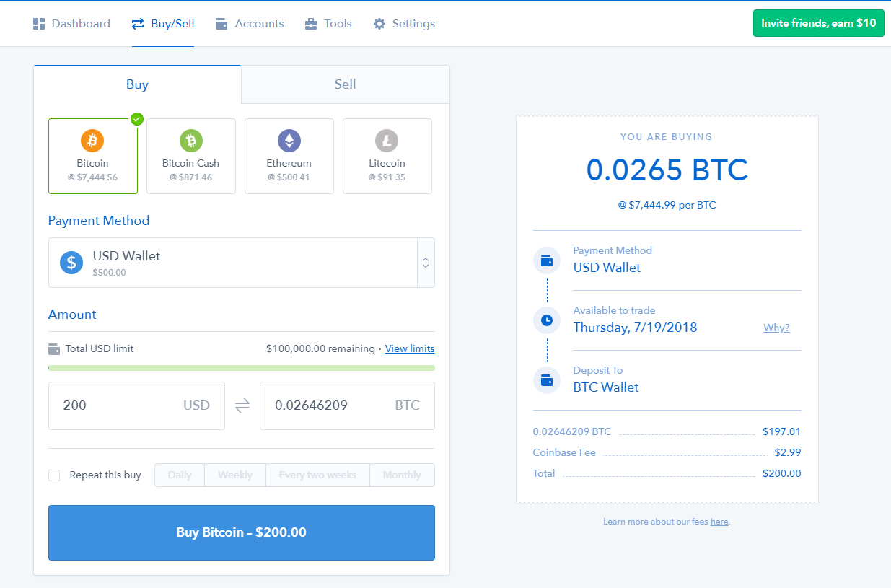Viewport: 891px width, 588px height.
Task: Click the USD amount field showing 200
Action: tap(136, 405)
